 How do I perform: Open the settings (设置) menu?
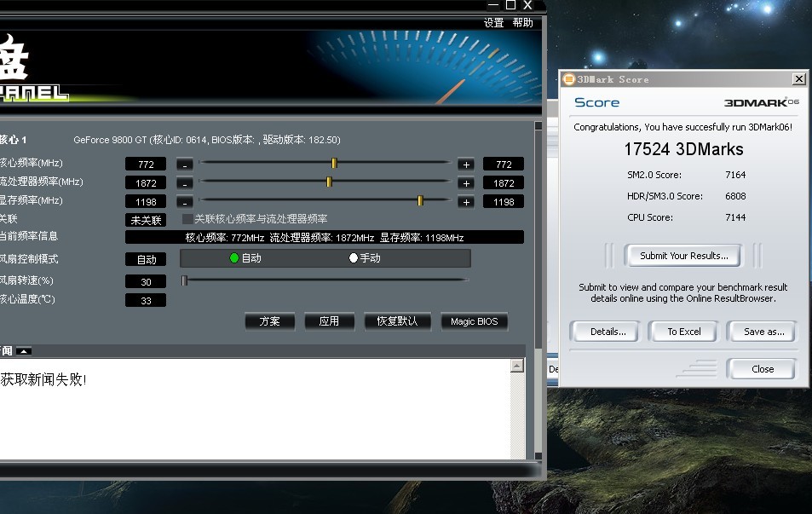494,23
